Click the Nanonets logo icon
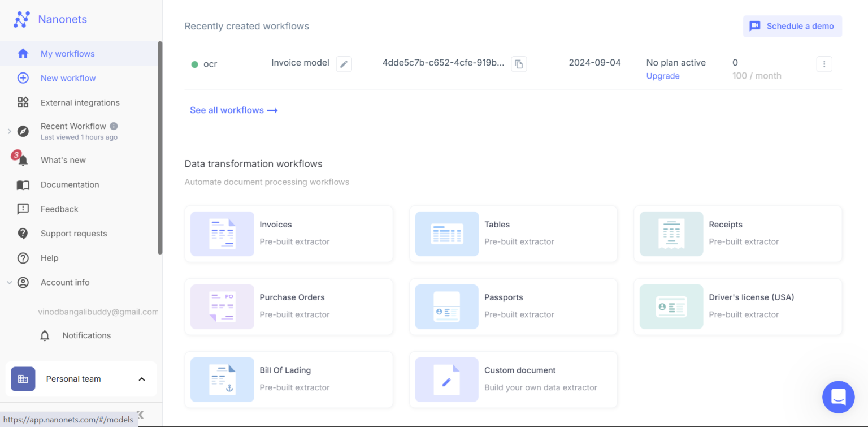 click(21, 19)
